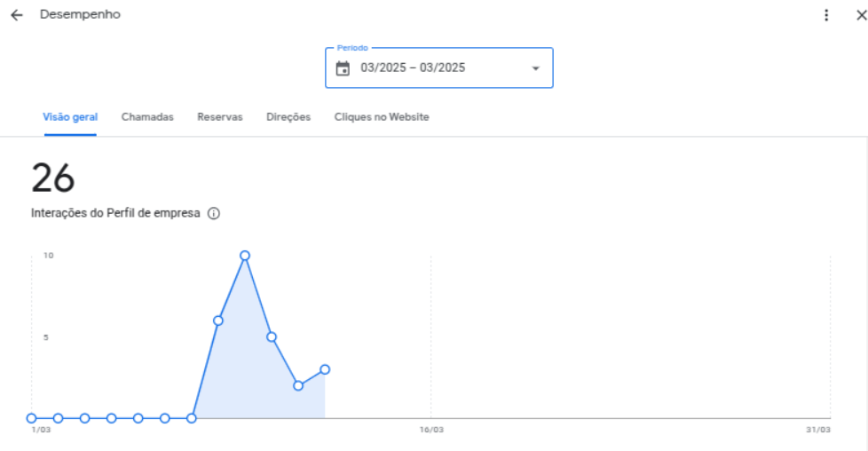Click the 16/03 axis label
This screenshot has height=451, width=868.
point(431,430)
